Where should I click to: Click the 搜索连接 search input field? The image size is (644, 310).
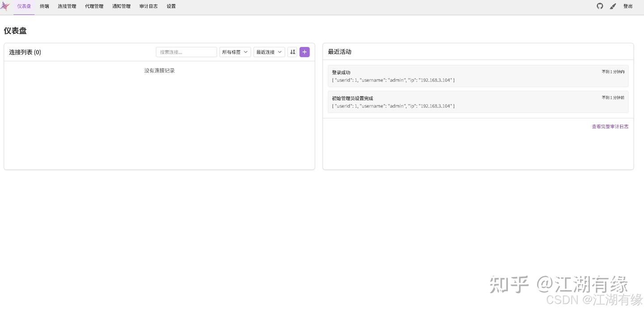pos(186,52)
